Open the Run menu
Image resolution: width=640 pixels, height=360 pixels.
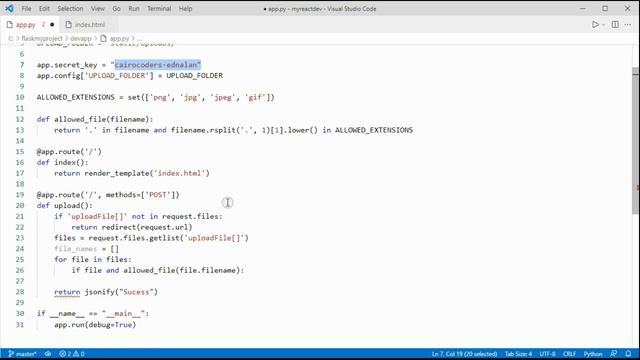[x=134, y=9]
